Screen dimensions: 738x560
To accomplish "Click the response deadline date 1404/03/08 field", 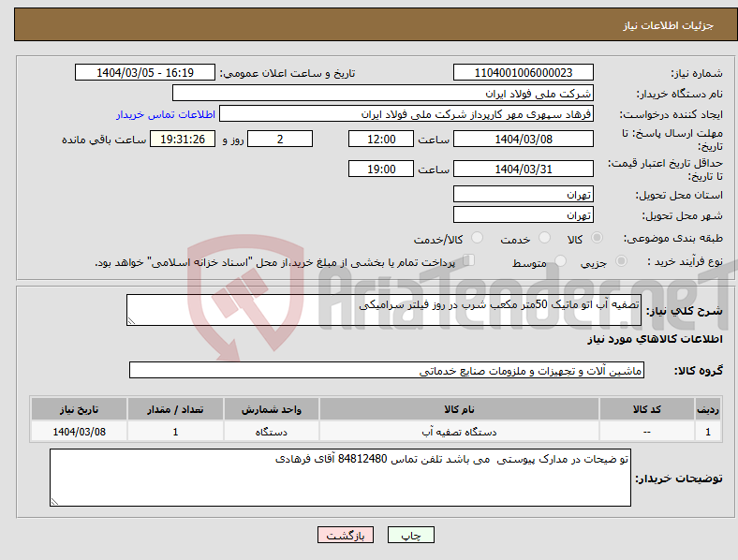I will click(x=523, y=139).
